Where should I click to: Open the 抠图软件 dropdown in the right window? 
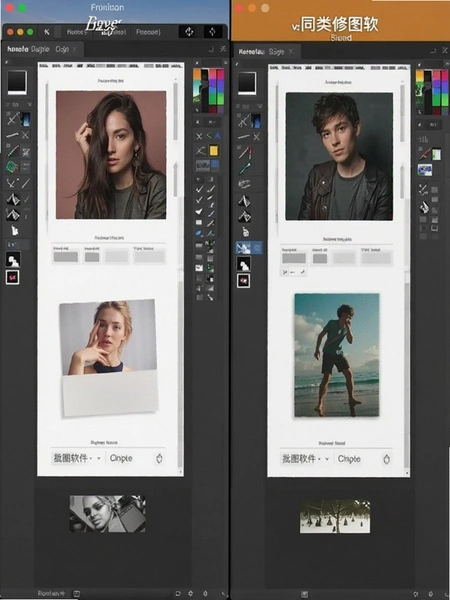(305, 458)
